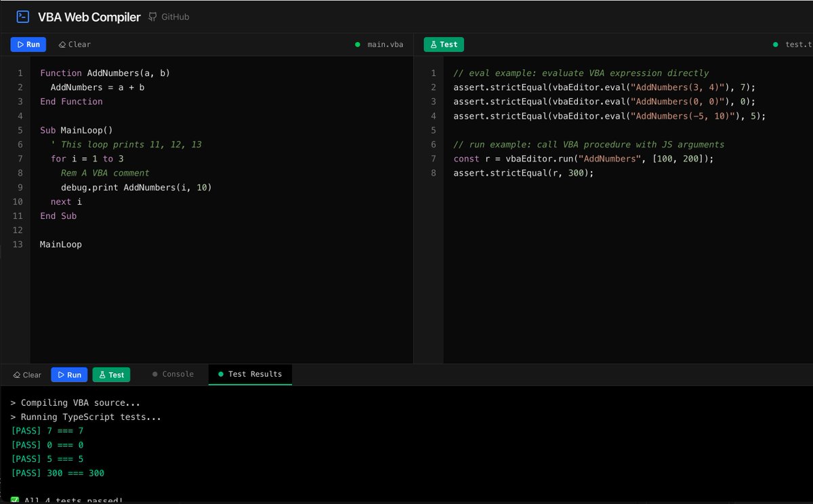Click the 'next i' line
Viewport: 813px width, 504px height.
[66, 201]
